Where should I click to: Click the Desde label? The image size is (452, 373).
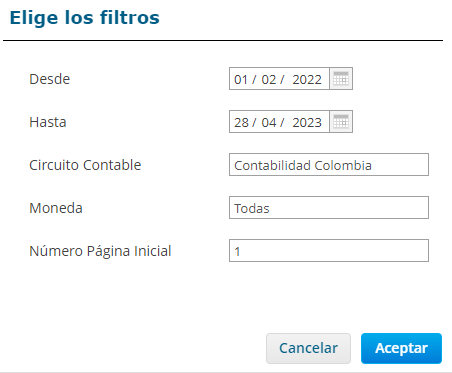(50, 79)
